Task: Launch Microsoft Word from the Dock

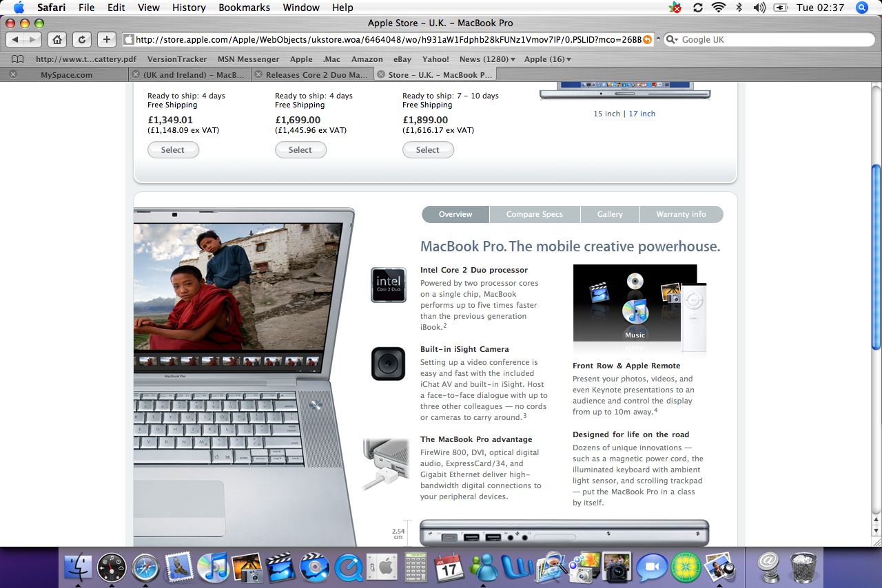Action: coord(517,567)
